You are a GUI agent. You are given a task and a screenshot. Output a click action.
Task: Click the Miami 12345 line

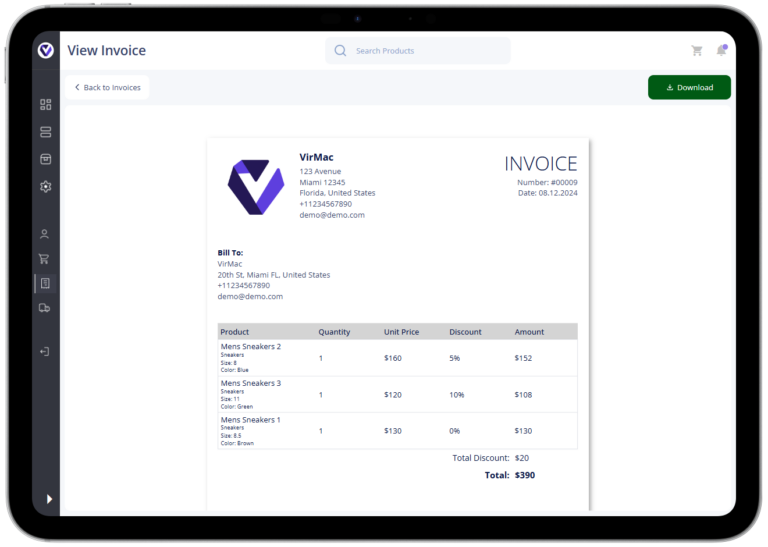click(x=322, y=182)
